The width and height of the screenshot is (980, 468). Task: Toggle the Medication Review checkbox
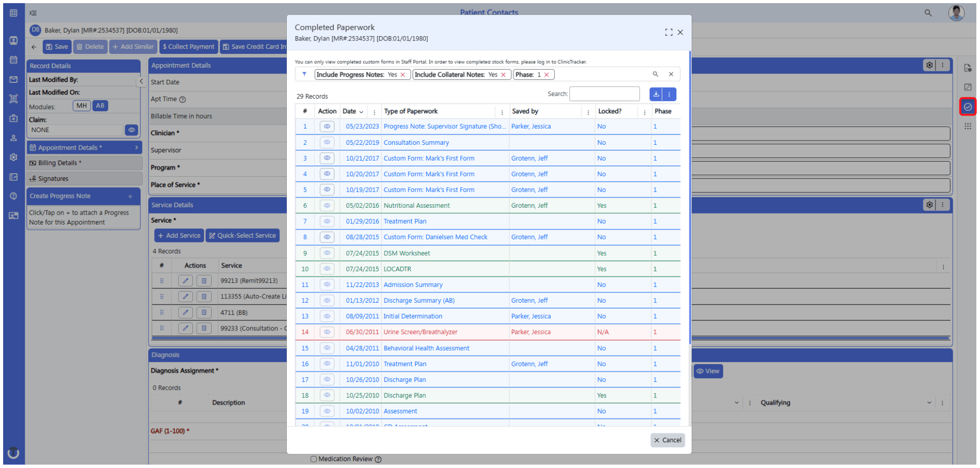(x=314, y=459)
